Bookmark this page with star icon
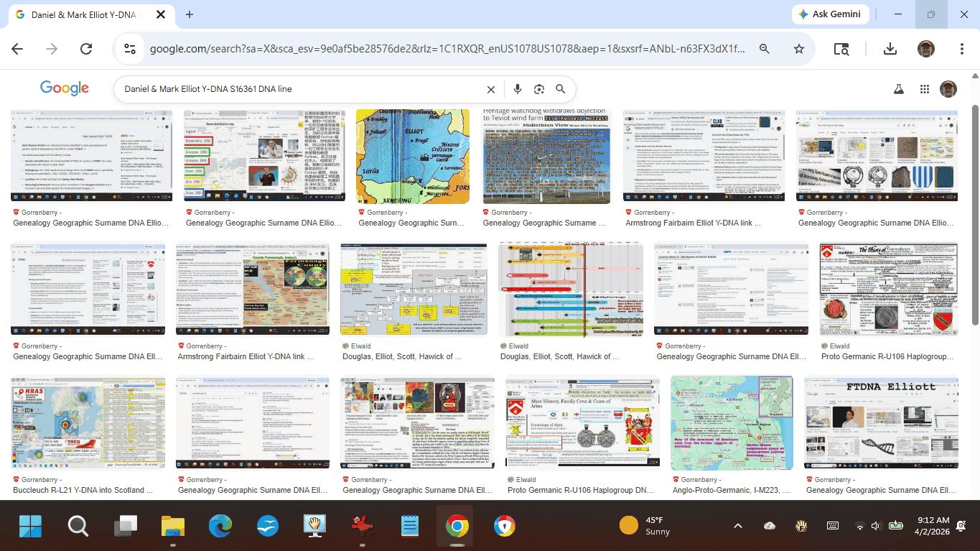 click(798, 49)
